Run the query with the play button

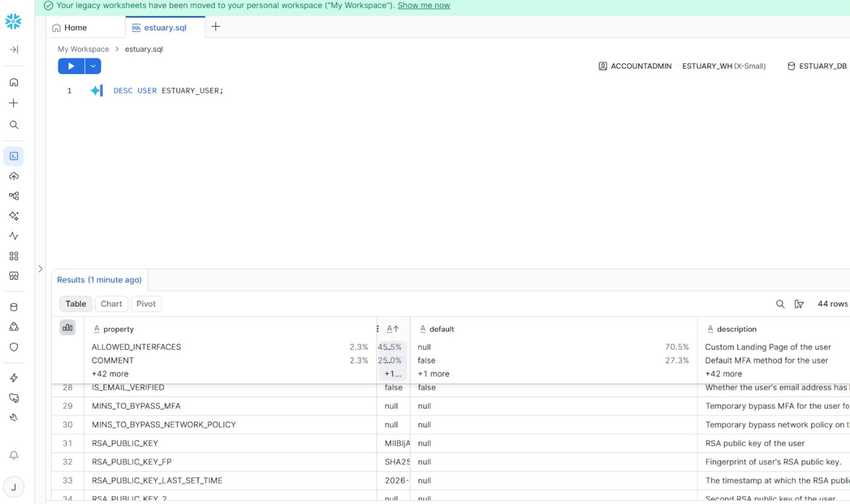click(x=71, y=66)
